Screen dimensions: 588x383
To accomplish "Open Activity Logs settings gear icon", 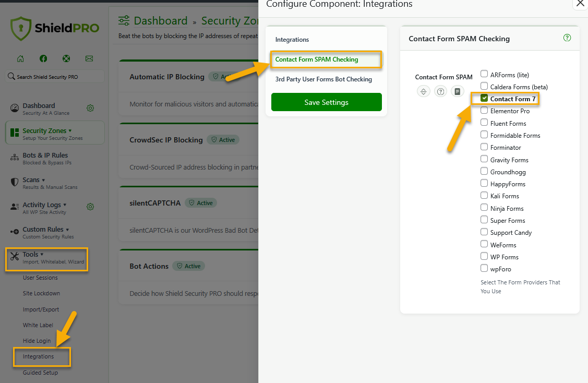I will click(90, 207).
